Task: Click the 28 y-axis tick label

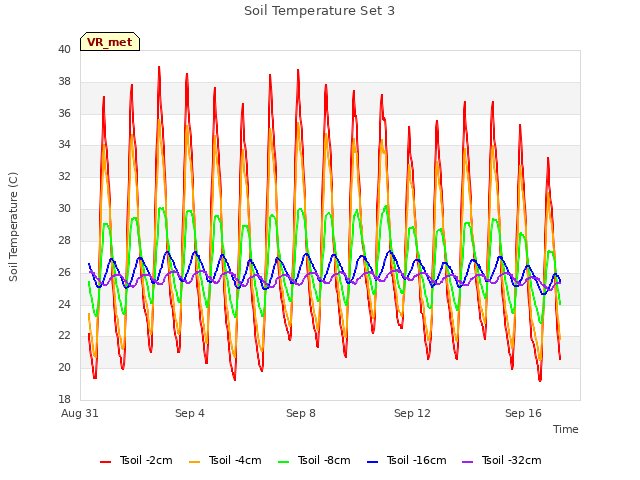Action: 64,240
